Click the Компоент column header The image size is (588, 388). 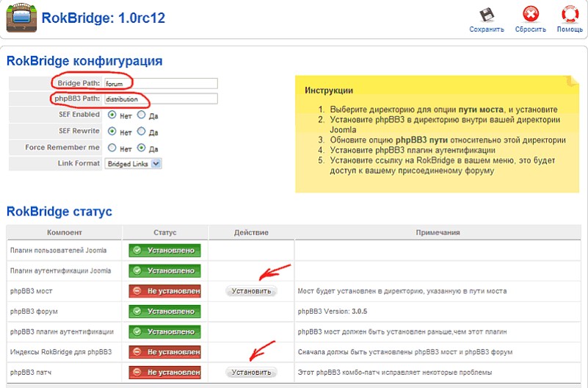(64, 232)
